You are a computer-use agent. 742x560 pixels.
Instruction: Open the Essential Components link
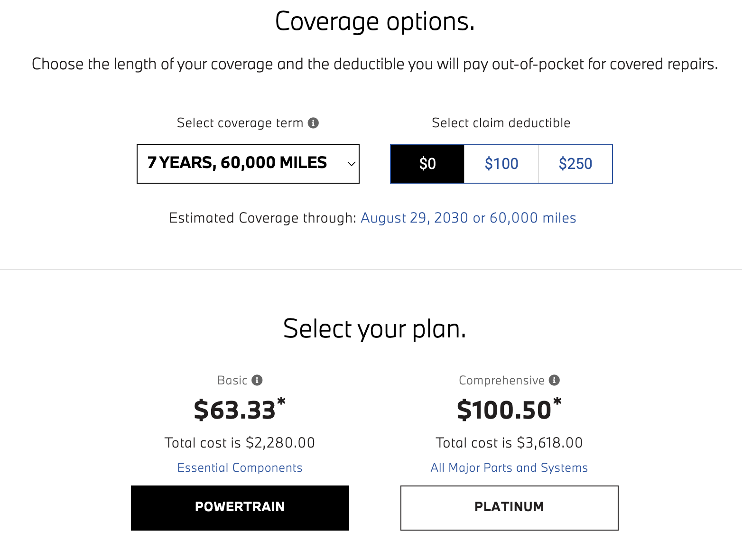pyautogui.click(x=240, y=467)
